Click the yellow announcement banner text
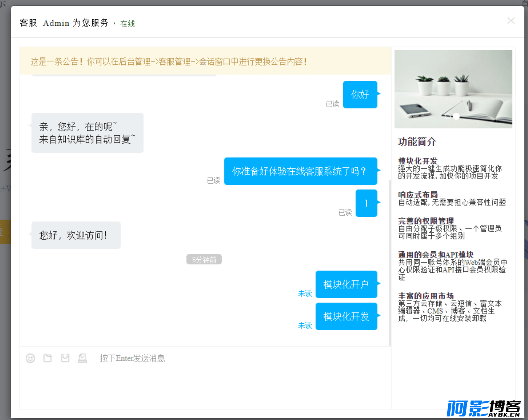Screen dimensions: 528x420 pyautogui.click(x=169, y=61)
